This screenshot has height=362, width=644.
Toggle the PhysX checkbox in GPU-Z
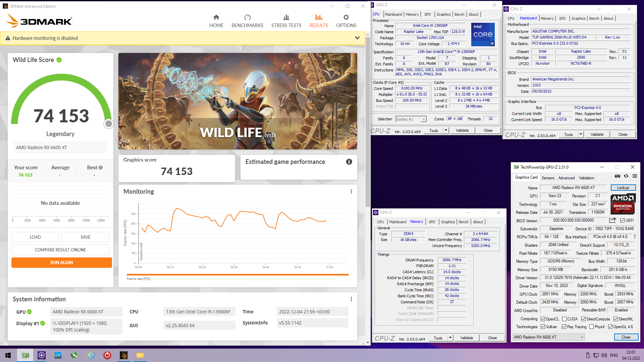tap(591, 327)
